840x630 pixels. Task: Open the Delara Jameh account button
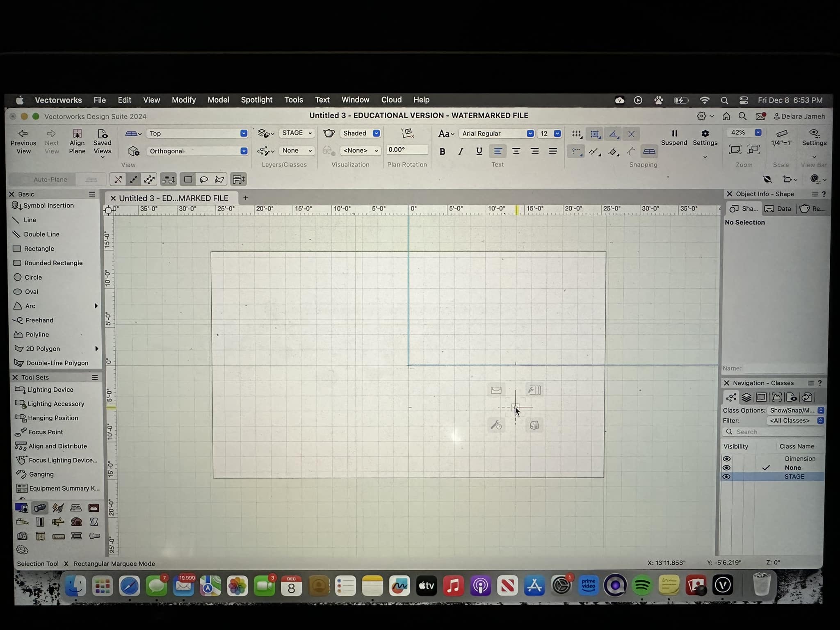[799, 116]
